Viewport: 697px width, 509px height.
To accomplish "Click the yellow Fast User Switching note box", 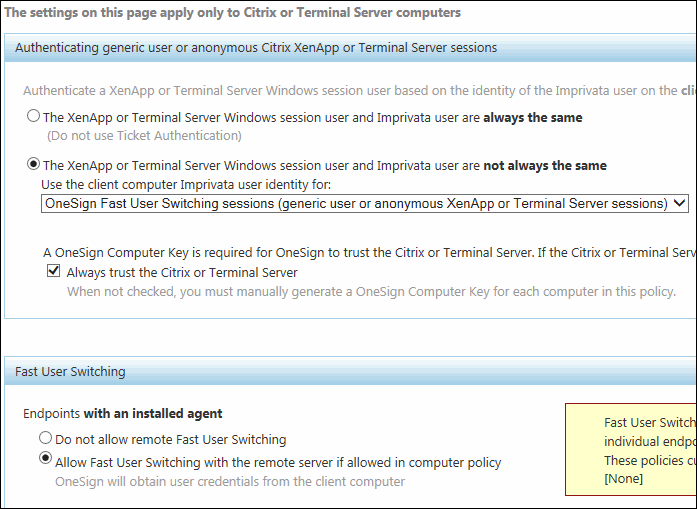I will tap(631, 449).
